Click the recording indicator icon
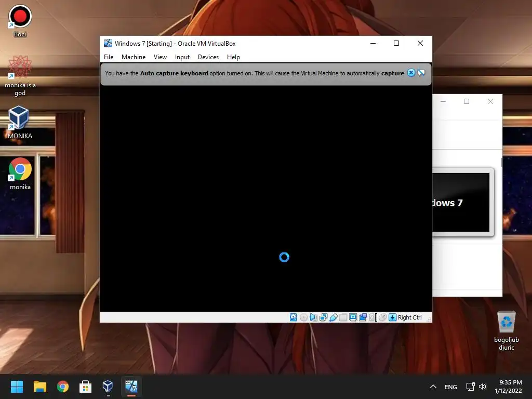The height and width of the screenshot is (399, 532). click(363, 317)
